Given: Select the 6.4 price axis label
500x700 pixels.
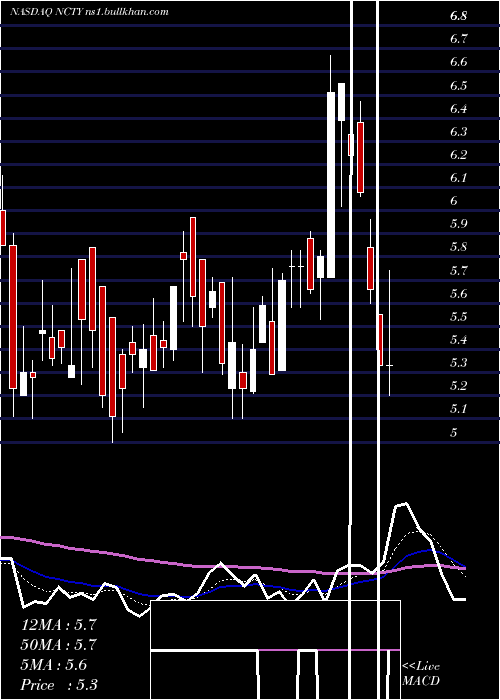Looking at the screenshot, I should pyautogui.click(x=458, y=109).
